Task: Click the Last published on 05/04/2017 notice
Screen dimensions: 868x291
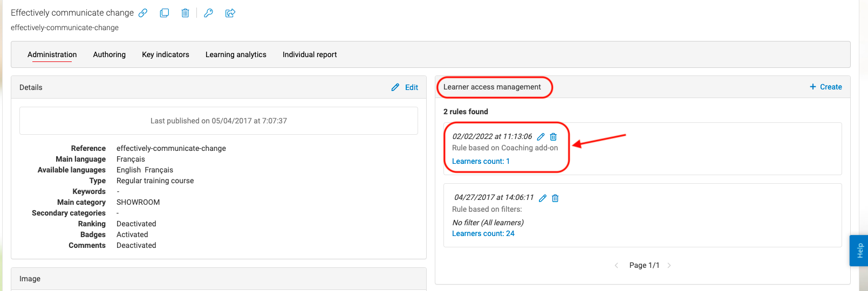Action: [x=218, y=121]
